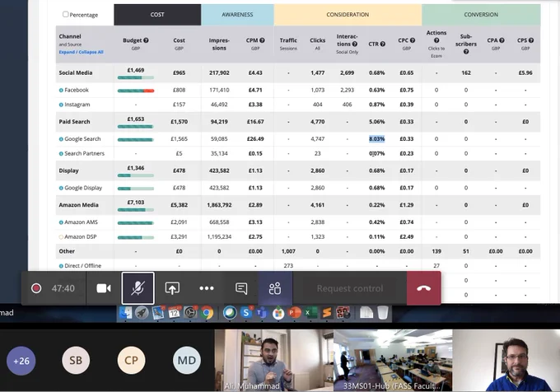Click the Facebook over-budget progress bar
Image resolution: width=560 pixels, height=392 pixels.
point(136,91)
